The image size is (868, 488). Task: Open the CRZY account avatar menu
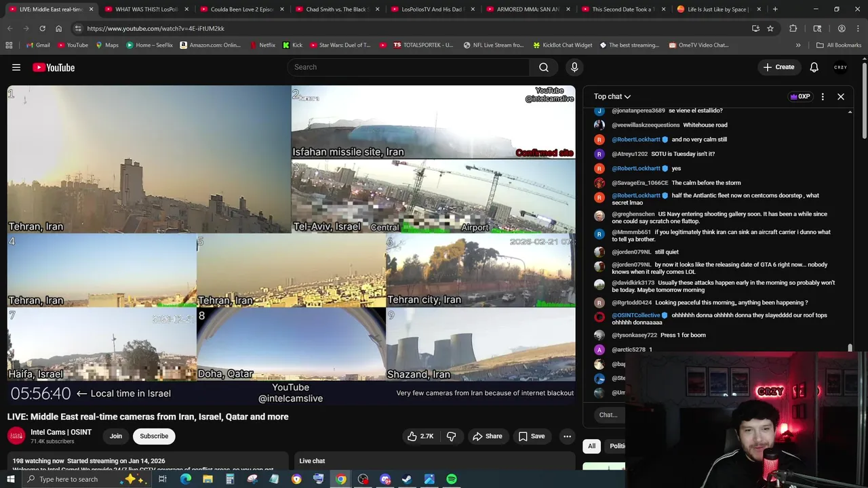coord(841,67)
